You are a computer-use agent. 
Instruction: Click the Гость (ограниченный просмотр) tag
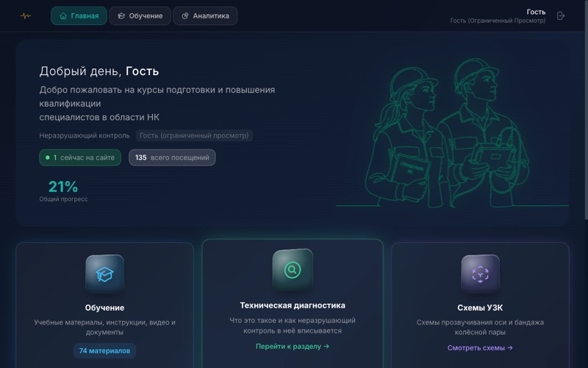[194, 135]
